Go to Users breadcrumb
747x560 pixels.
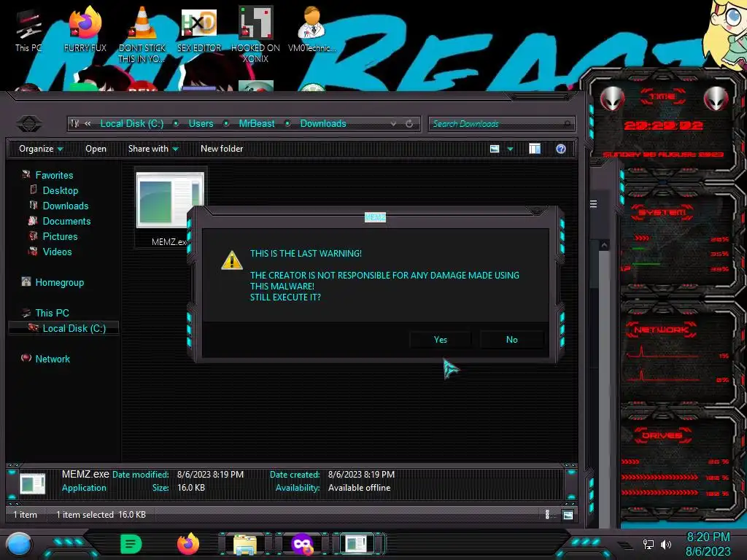point(201,124)
